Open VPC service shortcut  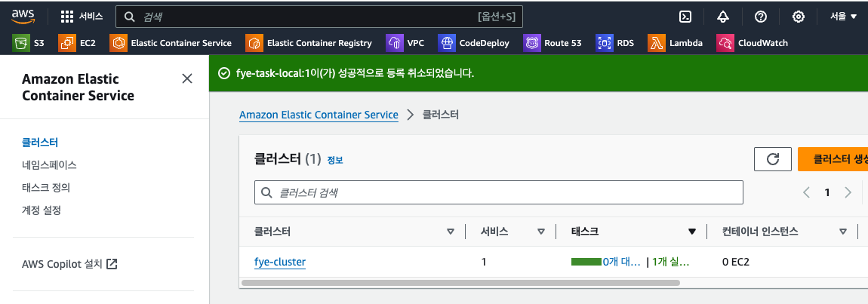405,43
